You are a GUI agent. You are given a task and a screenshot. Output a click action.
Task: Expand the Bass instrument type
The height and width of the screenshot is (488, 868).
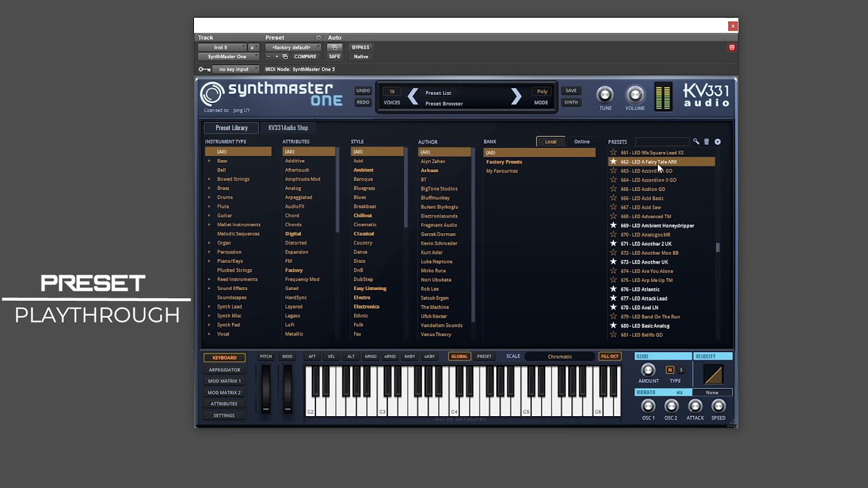(x=209, y=161)
